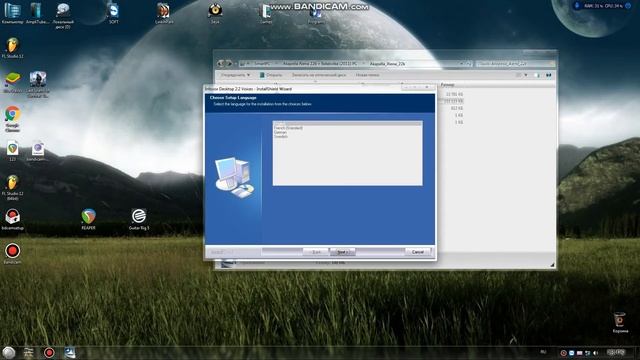The image size is (640, 360).
Task: Click the volume speaker tray icon
Action: click(x=596, y=353)
